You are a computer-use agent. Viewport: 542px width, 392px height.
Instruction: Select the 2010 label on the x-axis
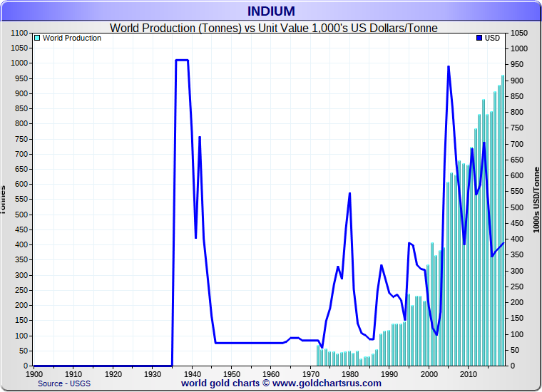tap(468, 373)
